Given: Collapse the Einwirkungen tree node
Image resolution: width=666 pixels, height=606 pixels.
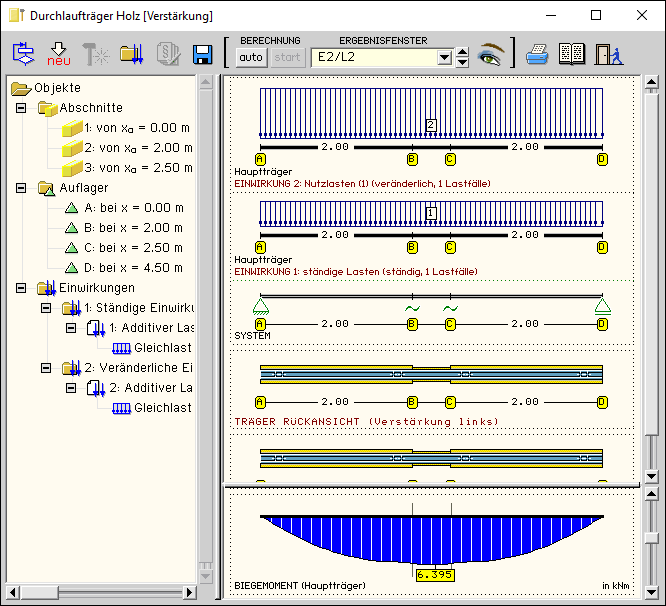Looking at the screenshot, I should (x=22, y=288).
